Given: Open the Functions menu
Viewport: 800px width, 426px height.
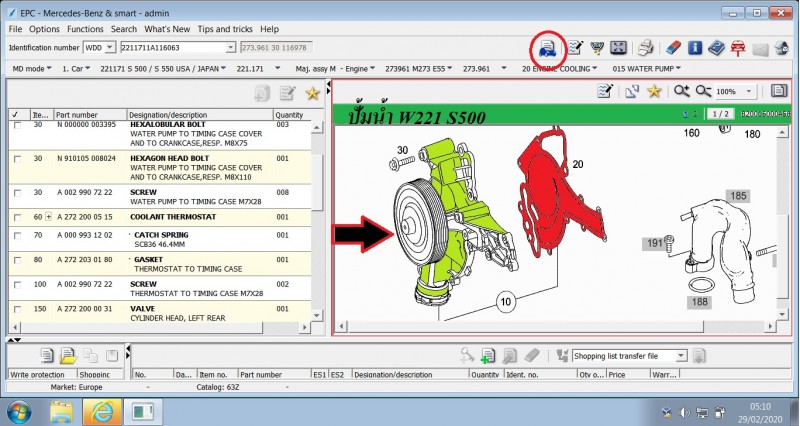Looking at the screenshot, I should (x=85, y=29).
